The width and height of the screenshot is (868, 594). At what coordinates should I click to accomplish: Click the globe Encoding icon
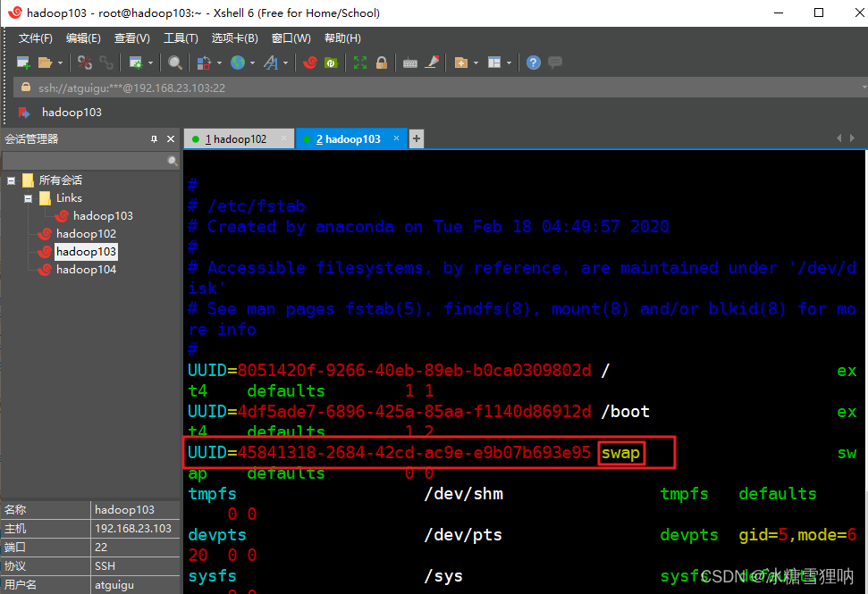(238, 63)
